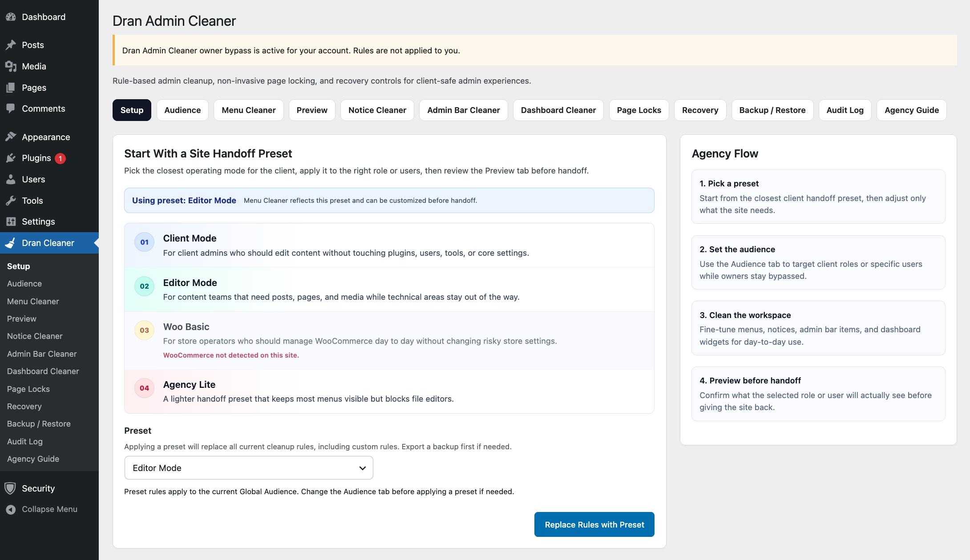Click the Users person icon
This screenshot has height=560, width=970.
pos(11,179)
